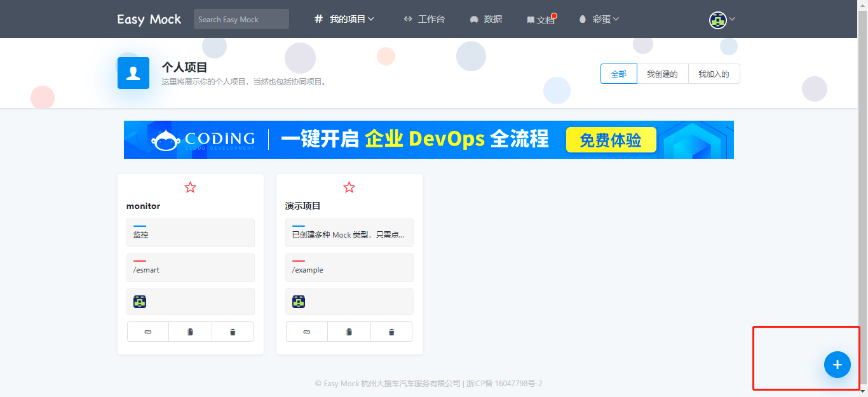Open the 数据 menu item

486,19
